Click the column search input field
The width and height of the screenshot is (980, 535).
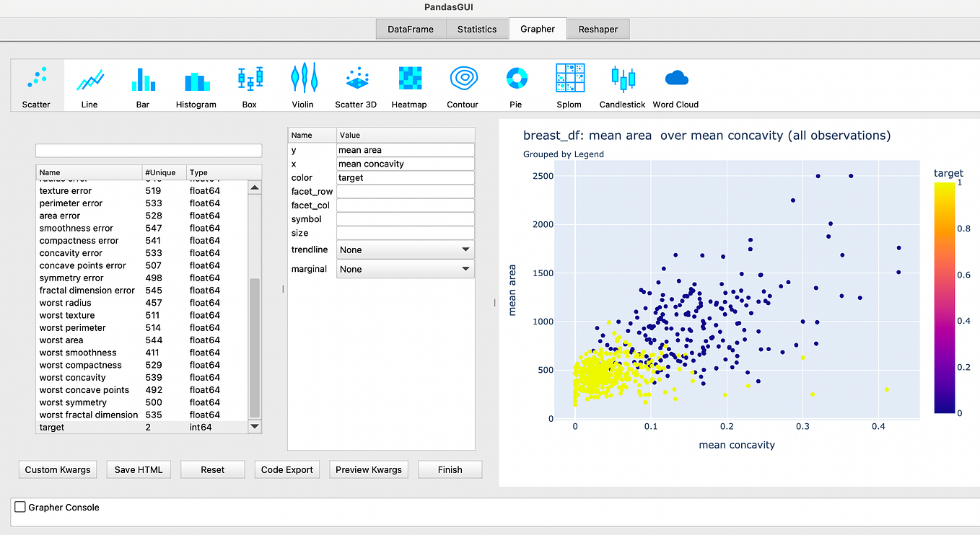click(148, 150)
